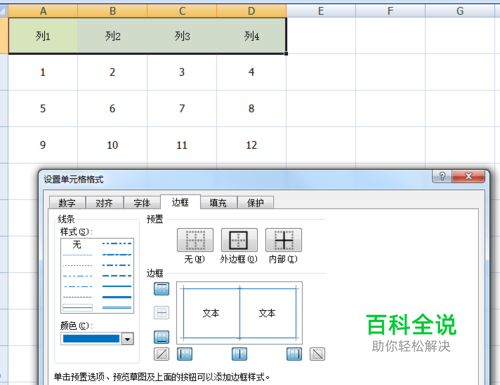Toggle the left border button
The image size is (500, 385).
(185, 354)
